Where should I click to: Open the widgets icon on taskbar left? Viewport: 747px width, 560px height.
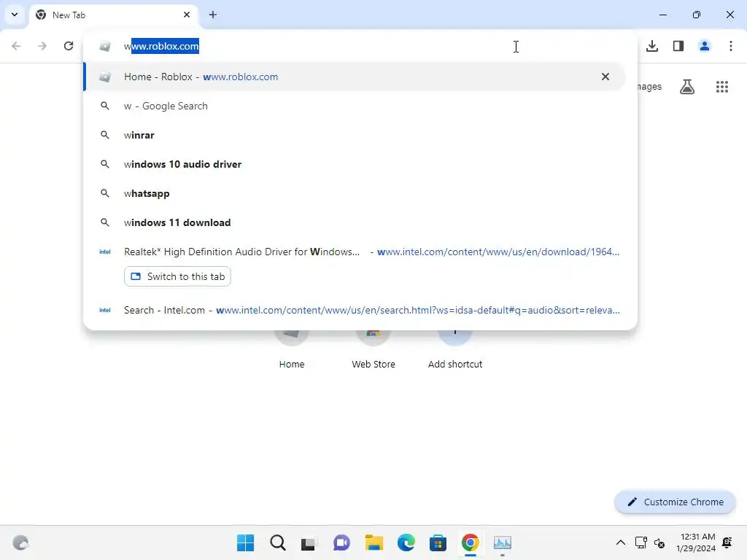pyautogui.click(x=20, y=542)
